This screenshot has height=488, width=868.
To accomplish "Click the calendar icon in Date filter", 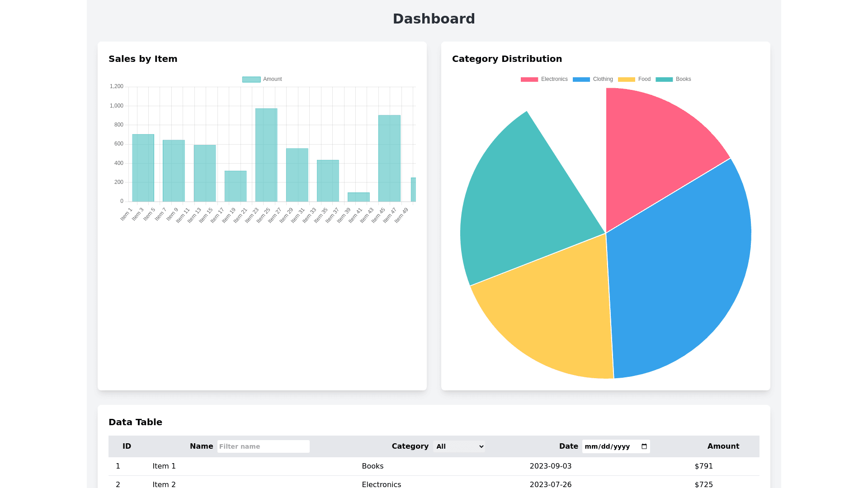I will pyautogui.click(x=644, y=446).
